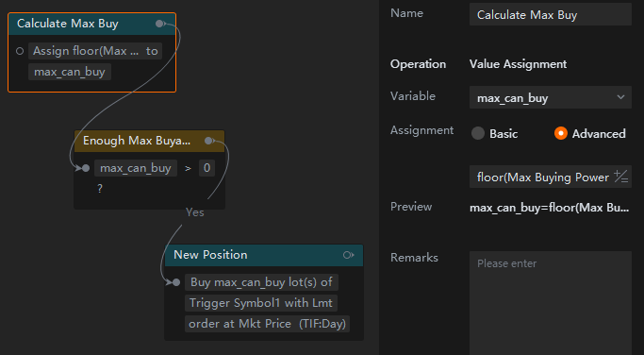Image resolution: width=644 pixels, height=355 pixels.
Task: Click the input arrow connector of New Position node
Action: coord(173,282)
